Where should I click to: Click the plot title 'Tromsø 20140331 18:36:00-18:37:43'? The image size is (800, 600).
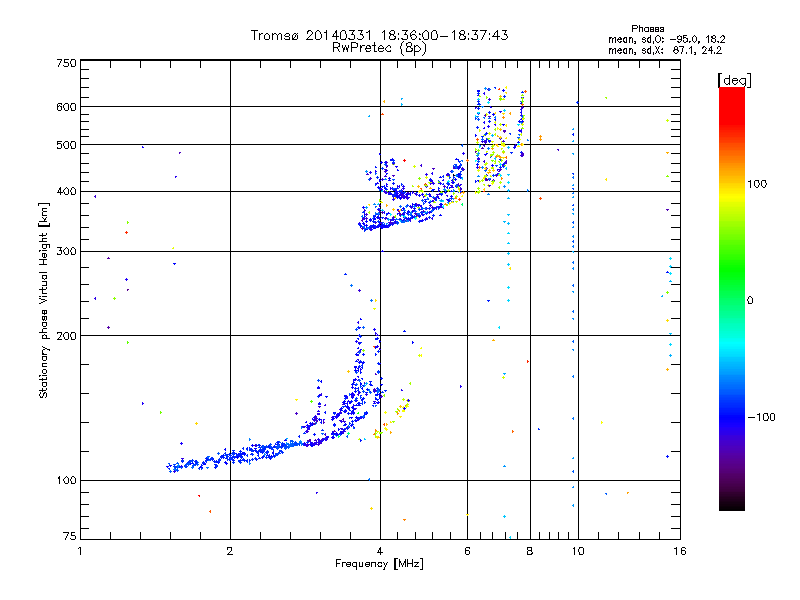379,35
